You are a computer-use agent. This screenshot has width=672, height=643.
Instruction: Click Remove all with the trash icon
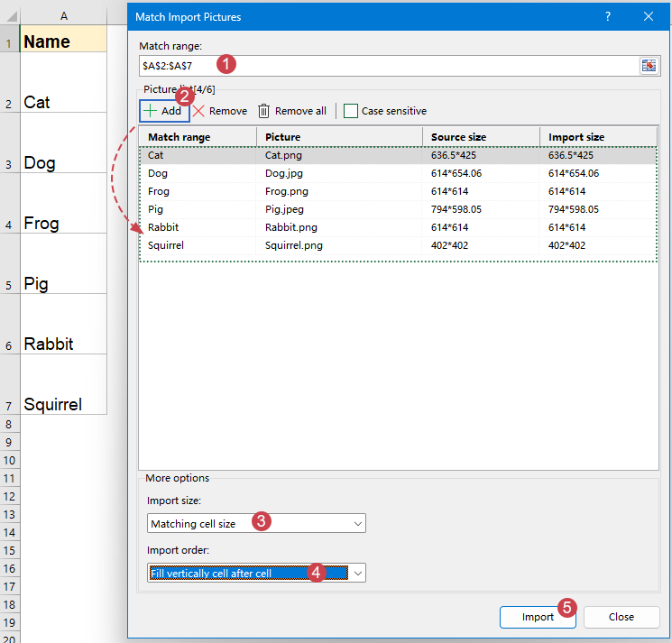click(291, 111)
